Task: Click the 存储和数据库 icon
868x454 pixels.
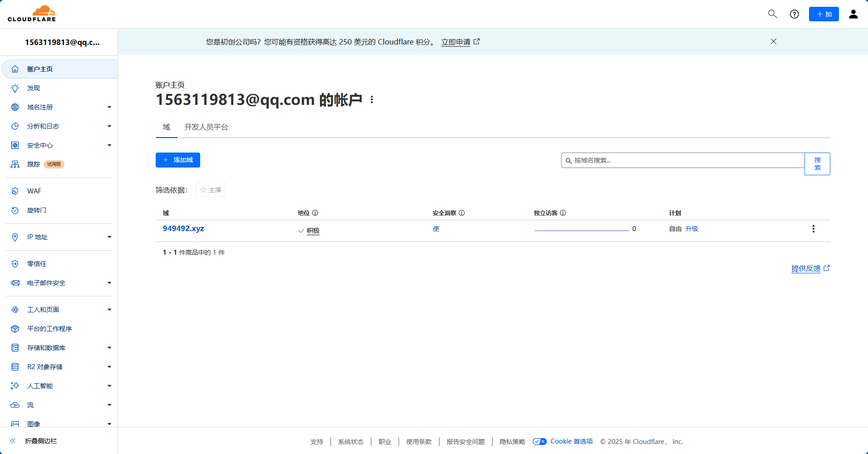Action: point(15,348)
